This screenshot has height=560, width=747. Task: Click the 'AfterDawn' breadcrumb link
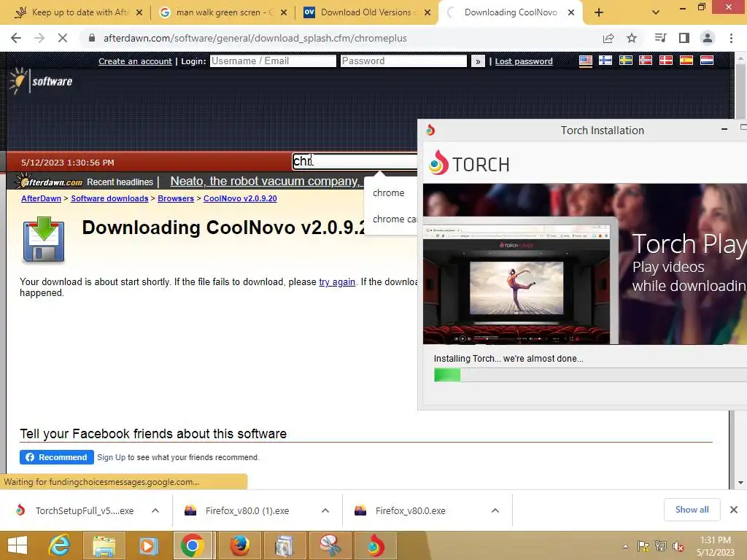coord(41,198)
